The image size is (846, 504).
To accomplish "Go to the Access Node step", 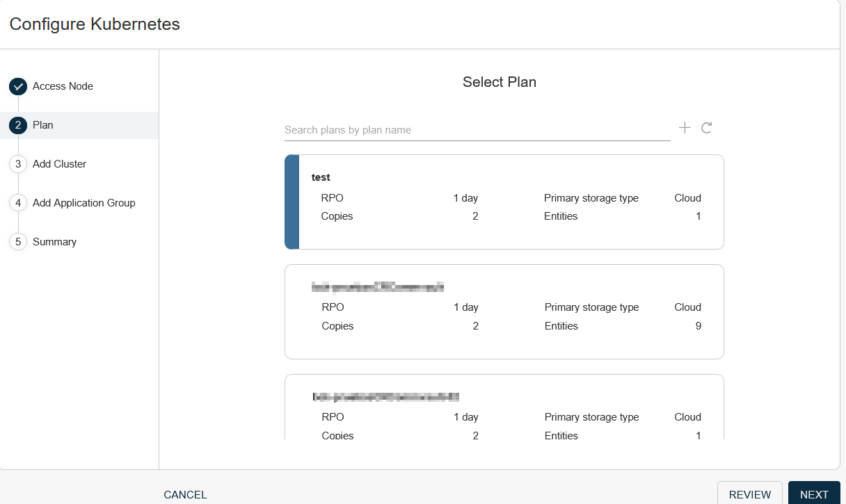I will (x=63, y=86).
